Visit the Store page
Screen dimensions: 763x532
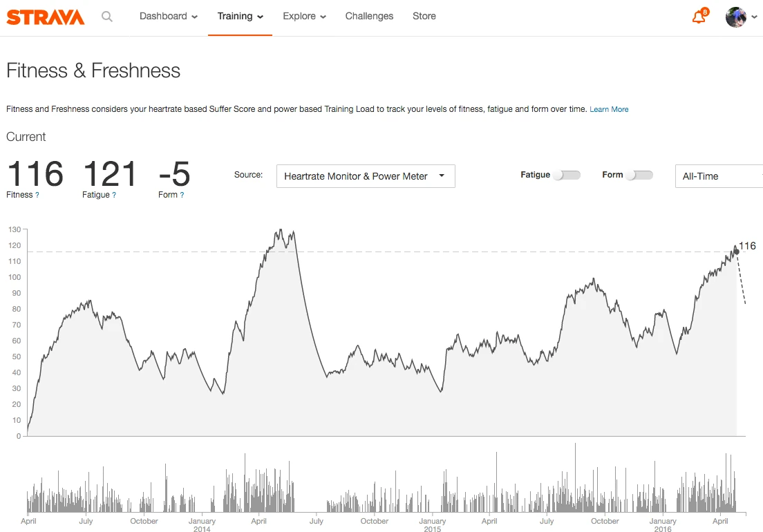pyautogui.click(x=424, y=16)
